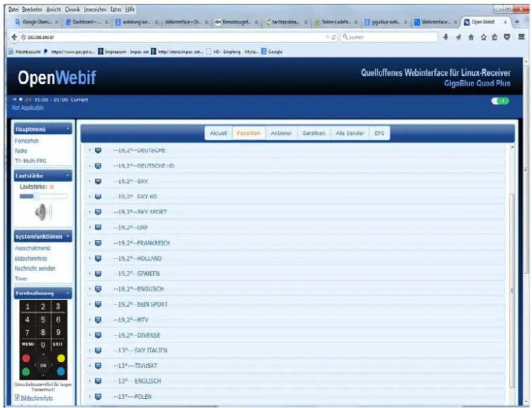Click the browser Suchen search field
This screenshot has height=408, width=532.
click(x=389, y=37)
